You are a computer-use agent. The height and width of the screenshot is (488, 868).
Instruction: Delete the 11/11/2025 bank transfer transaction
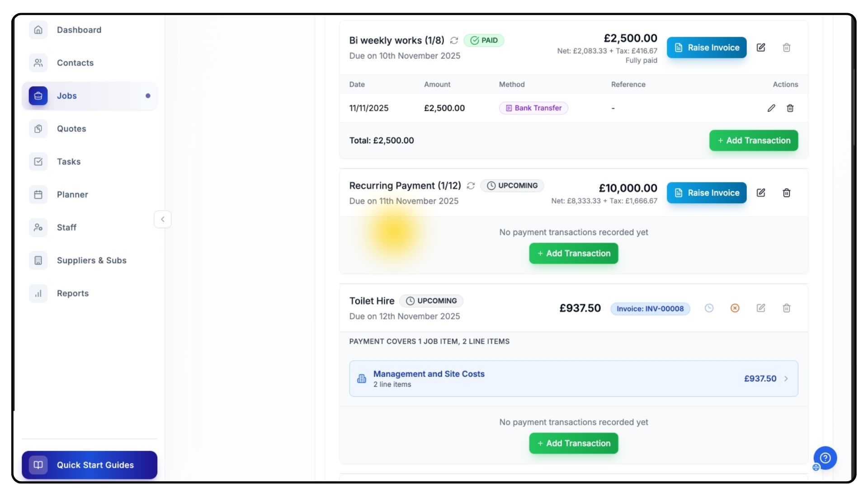[x=790, y=108]
